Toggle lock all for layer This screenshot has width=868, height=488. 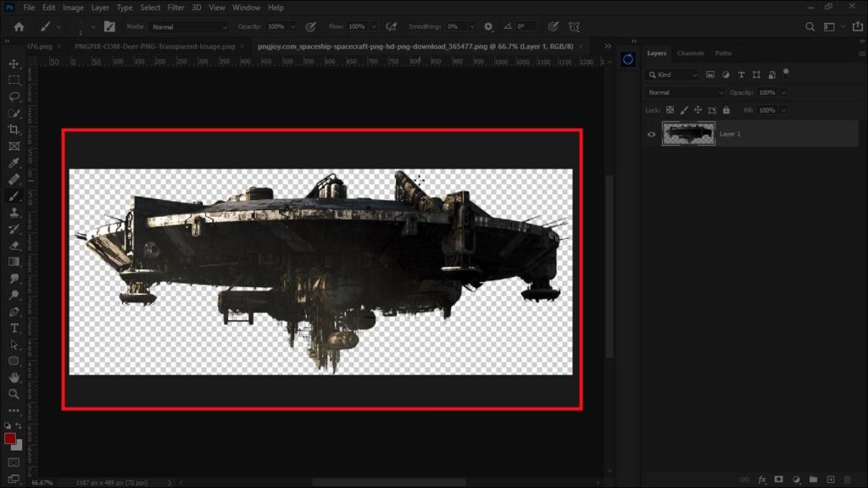click(x=726, y=110)
